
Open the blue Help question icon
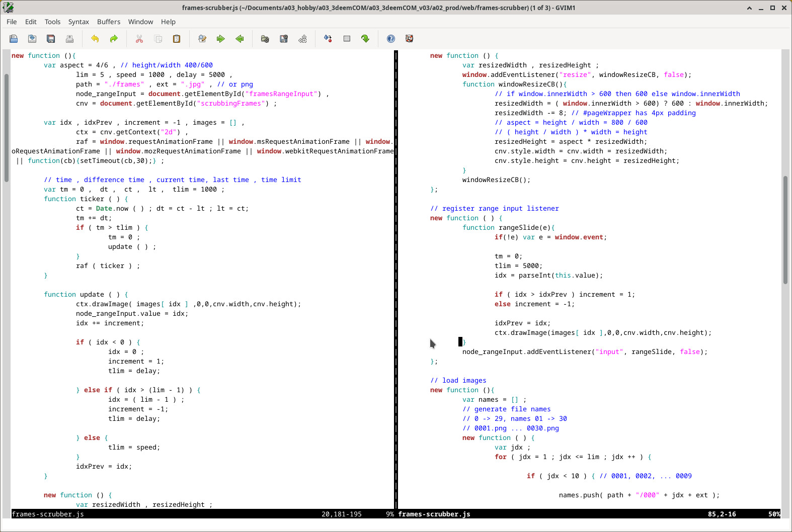391,39
